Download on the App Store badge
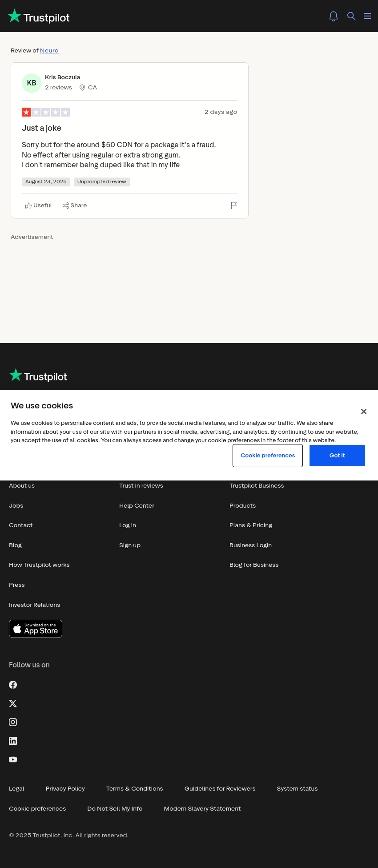This screenshot has width=378, height=868. click(36, 629)
